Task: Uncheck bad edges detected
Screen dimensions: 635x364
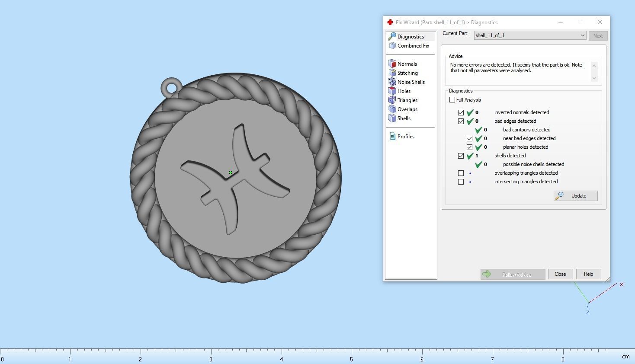Action: pos(461,121)
